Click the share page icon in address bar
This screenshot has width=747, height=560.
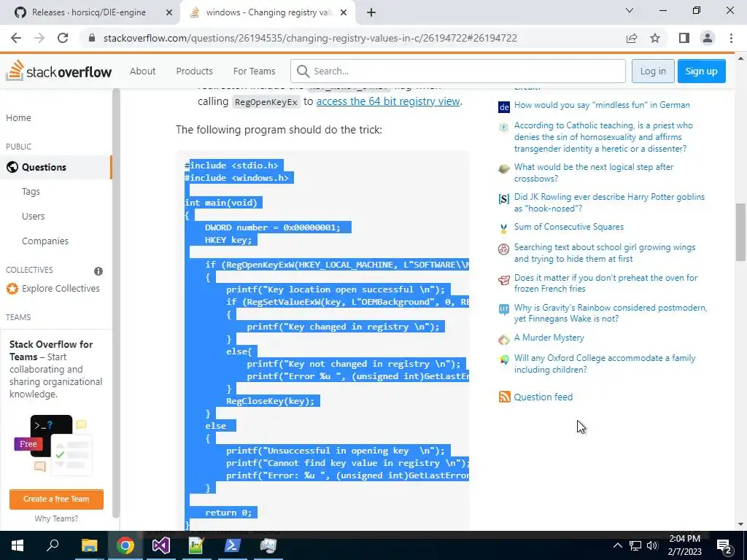pos(632,38)
